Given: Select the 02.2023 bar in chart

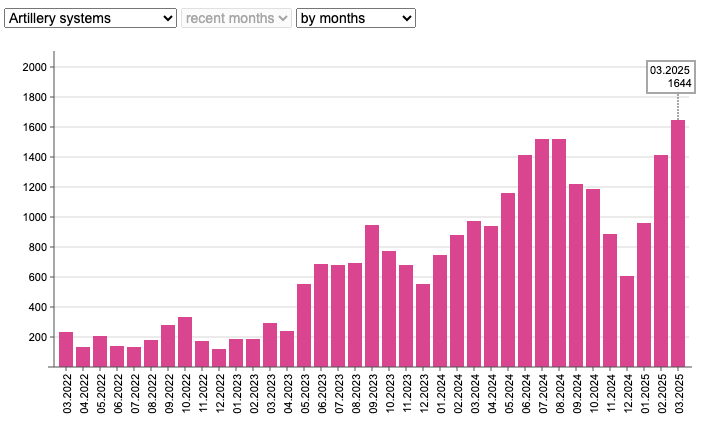Looking at the screenshot, I should tap(253, 353).
